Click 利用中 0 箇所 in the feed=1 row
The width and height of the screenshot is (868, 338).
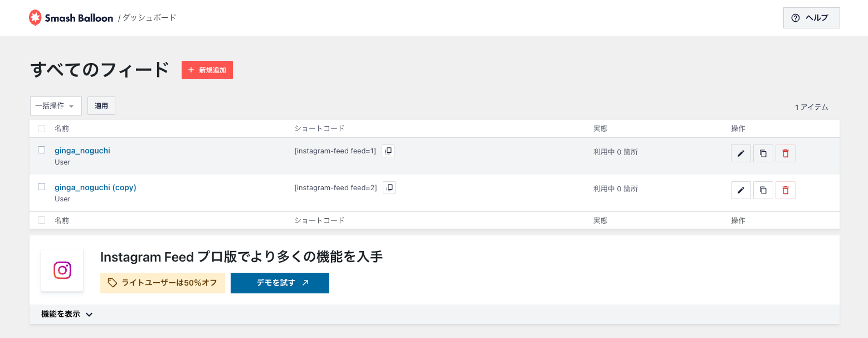tap(616, 152)
